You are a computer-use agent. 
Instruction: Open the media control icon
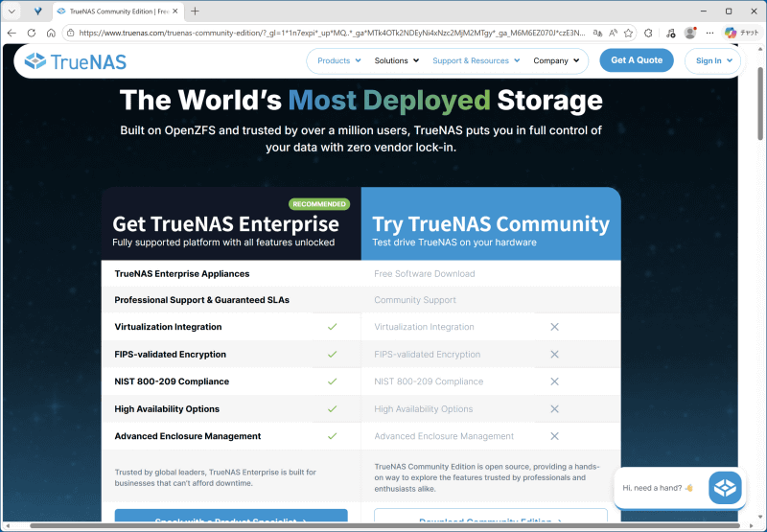pyautogui.click(x=670, y=33)
